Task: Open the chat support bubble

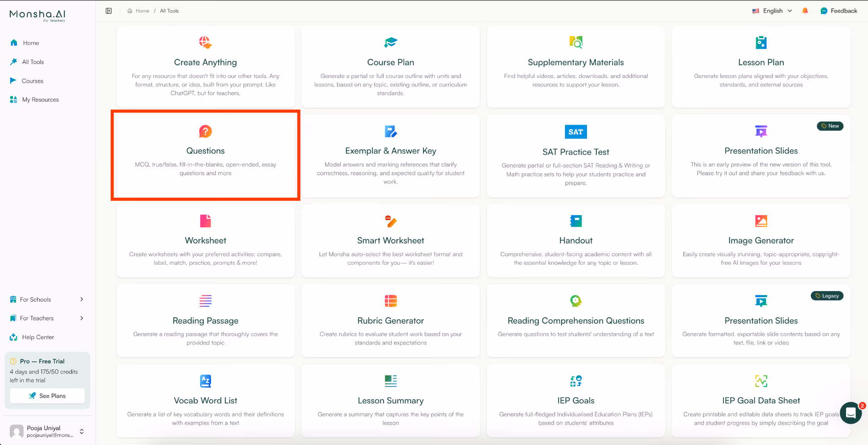Action: 851,413
